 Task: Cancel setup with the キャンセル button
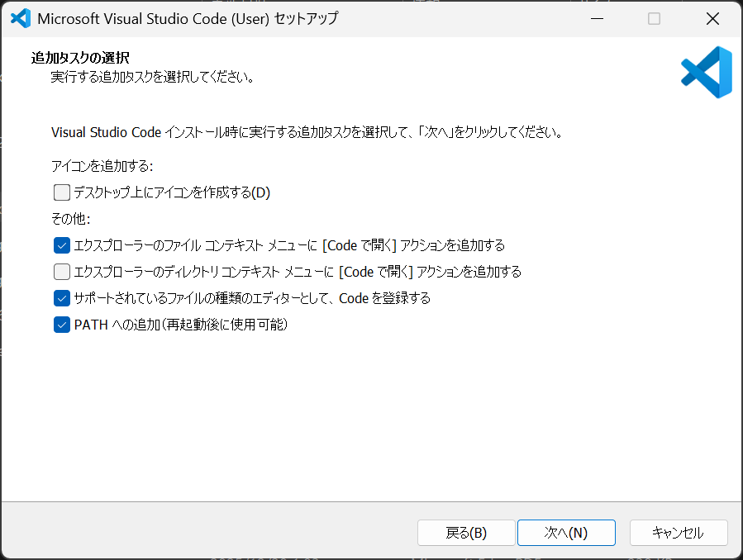point(678,533)
